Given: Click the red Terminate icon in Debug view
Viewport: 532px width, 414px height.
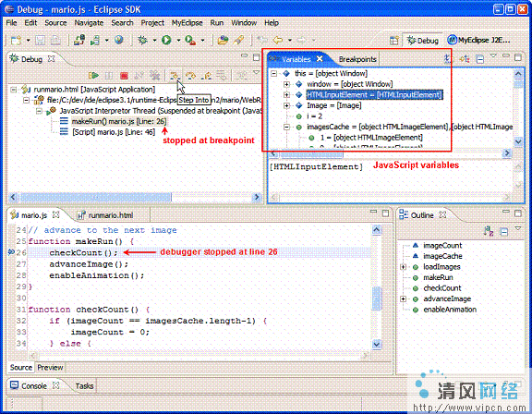Looking at the screenshot, I should [x=124, y=76].
